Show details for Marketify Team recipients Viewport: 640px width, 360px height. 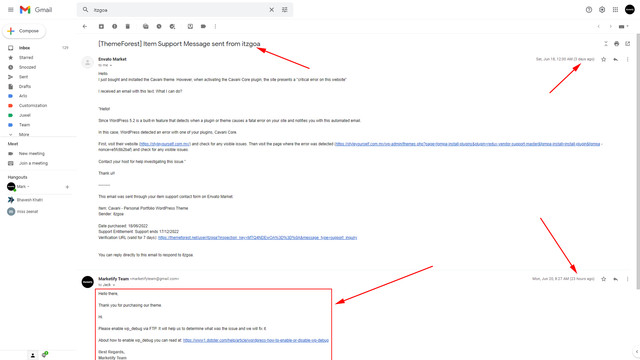[x=113, y=285]
